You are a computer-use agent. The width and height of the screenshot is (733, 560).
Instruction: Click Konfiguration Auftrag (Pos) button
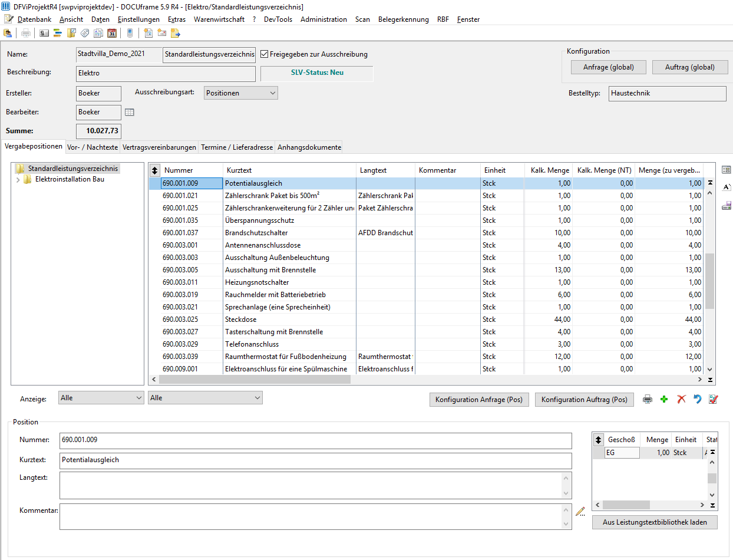[585, 400]
